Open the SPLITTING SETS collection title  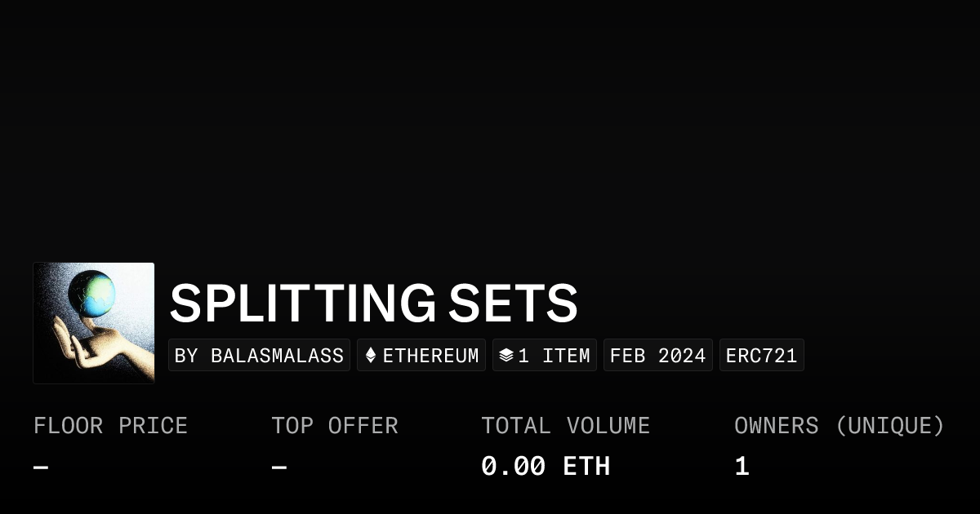[373, 304]
